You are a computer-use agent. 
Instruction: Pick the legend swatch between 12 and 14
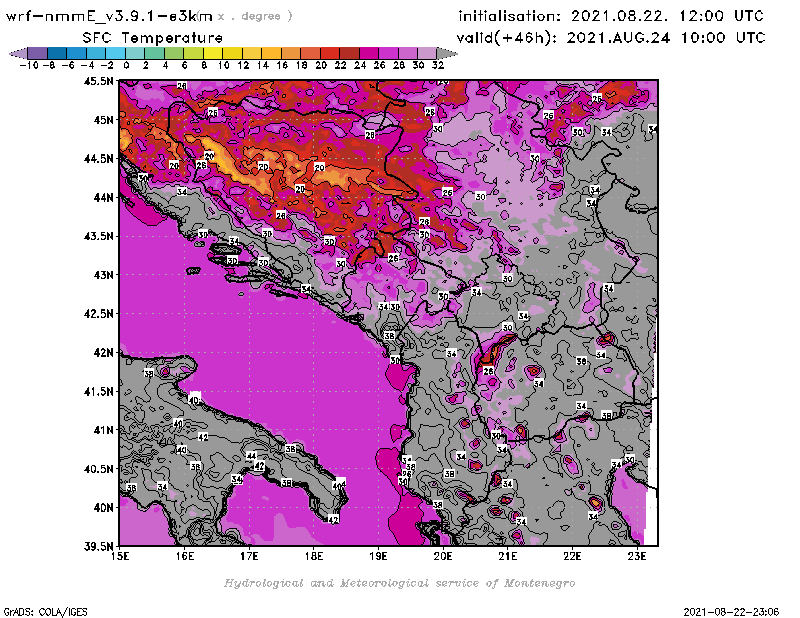tap(252, 53)
